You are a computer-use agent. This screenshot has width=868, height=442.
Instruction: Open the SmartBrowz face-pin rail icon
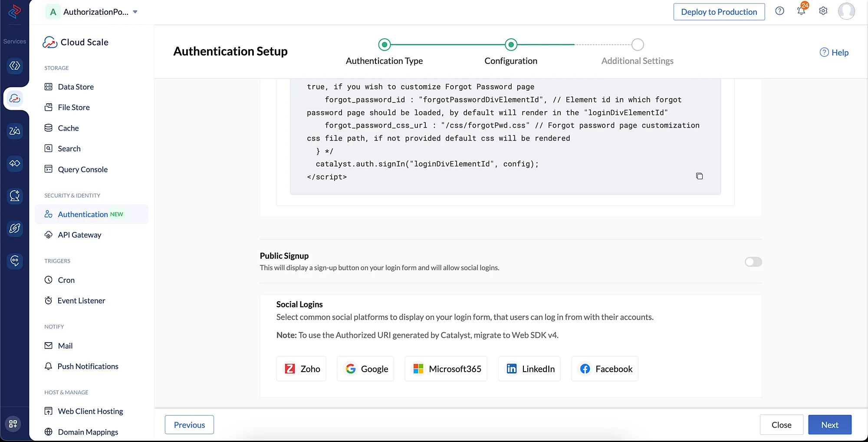(15, 261)
